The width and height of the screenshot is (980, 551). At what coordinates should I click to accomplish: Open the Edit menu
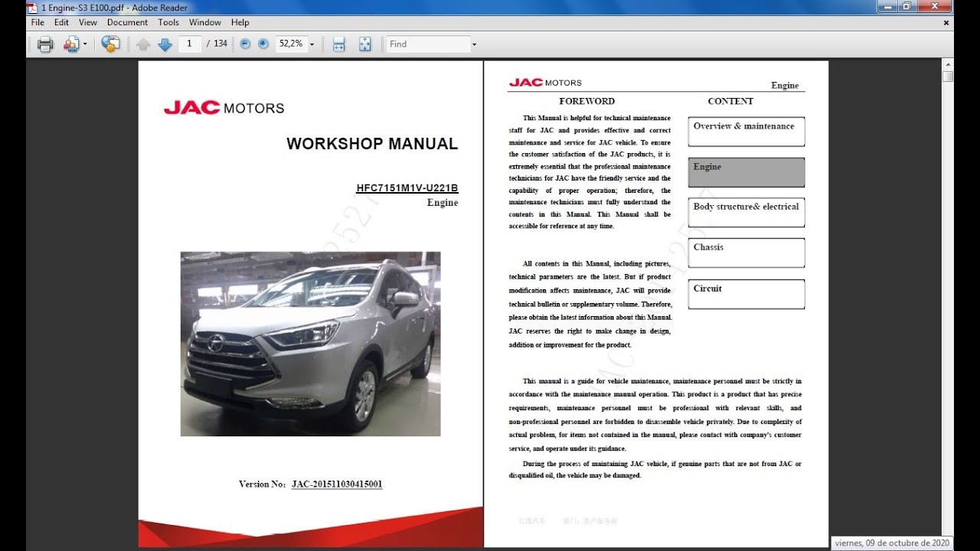click(x=61, y=23)
